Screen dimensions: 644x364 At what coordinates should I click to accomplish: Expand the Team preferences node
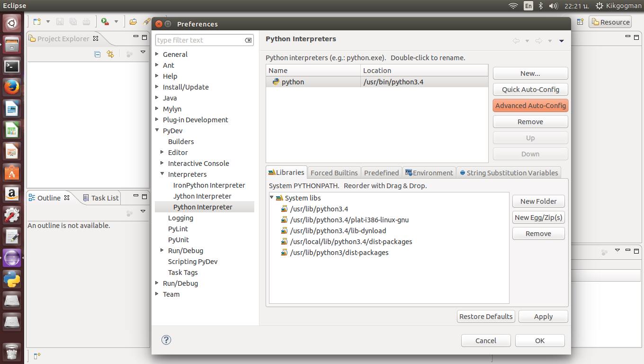[157, 294]
